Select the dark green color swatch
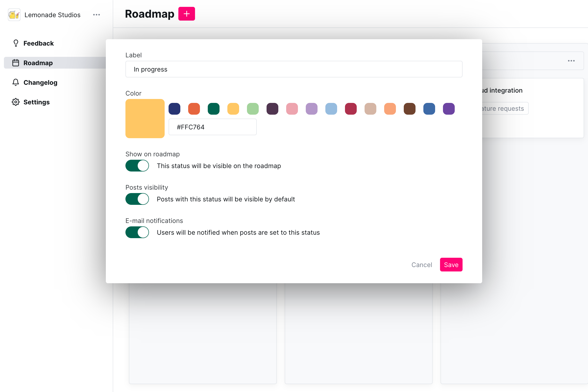Viewport: 588px width, 392px height. click(213, 109)
